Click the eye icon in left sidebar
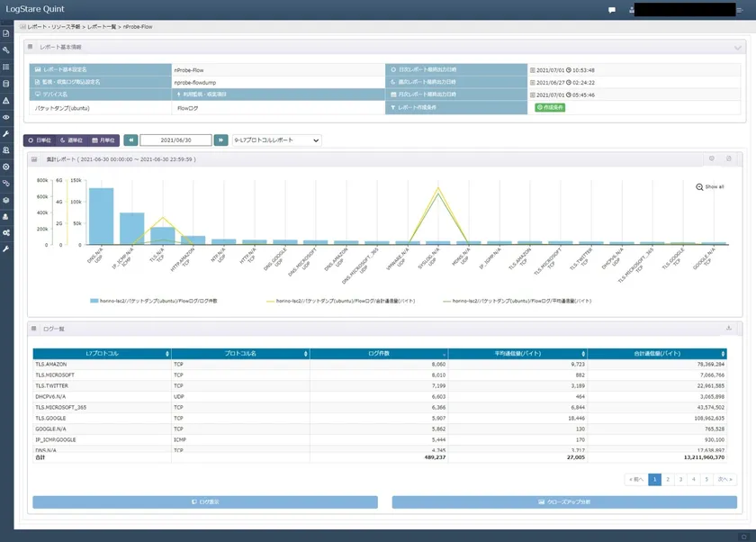This screenshot has width=756, height=542. [6, 117]
